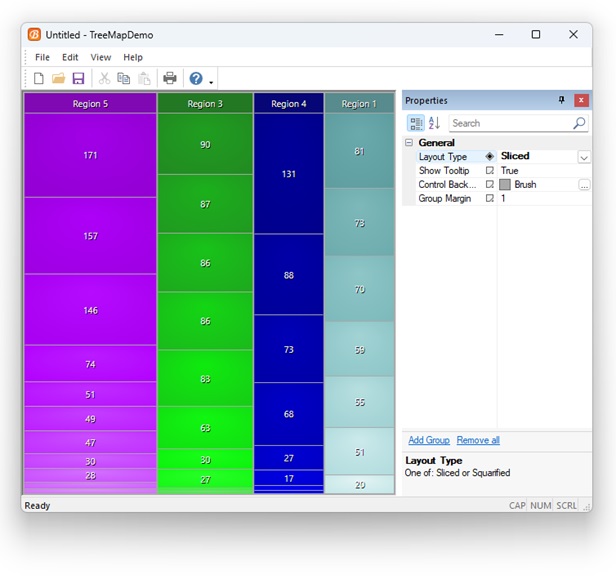616x579 pixels.
Task: Click the Cut scissors icon
Action: (x=104, y=79)
